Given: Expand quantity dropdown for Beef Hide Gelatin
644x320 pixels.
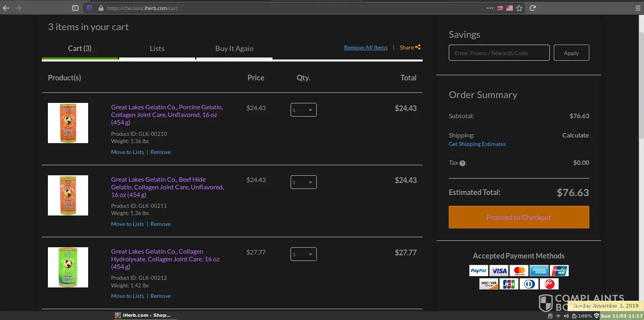Looking at the screenshot, I should [303, 182].
